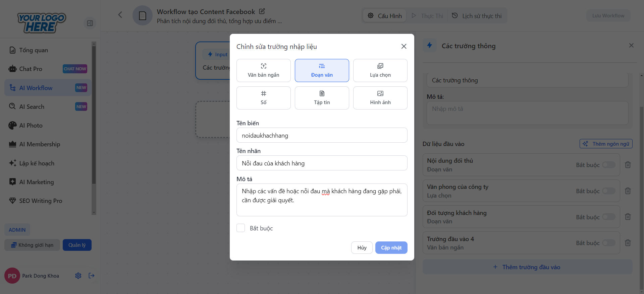The image size is (644, 294).
Task: Go back using the left chevron
Action: click(x=120, y=15)
